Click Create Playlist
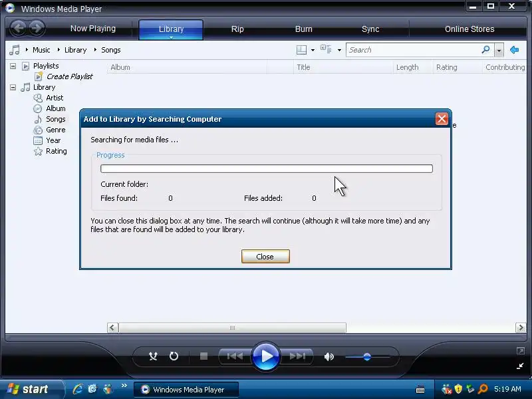Image resolution: width=532 pixels, height=399 pixels. click(69, 76)
